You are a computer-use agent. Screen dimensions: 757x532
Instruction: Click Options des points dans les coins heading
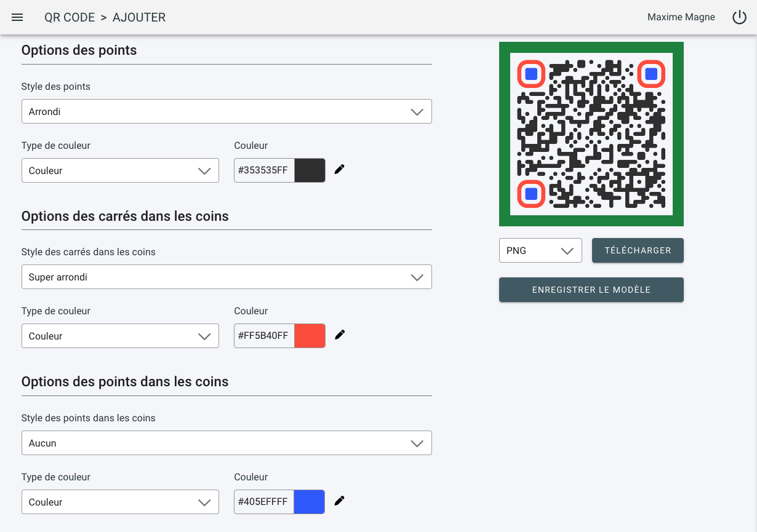pos(125,381)
